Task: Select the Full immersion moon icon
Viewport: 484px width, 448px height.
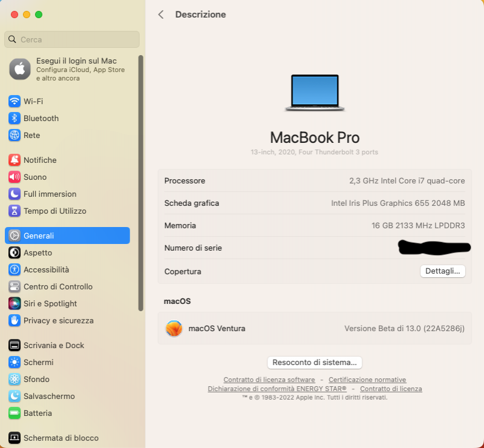Action: tap(15, 194)
